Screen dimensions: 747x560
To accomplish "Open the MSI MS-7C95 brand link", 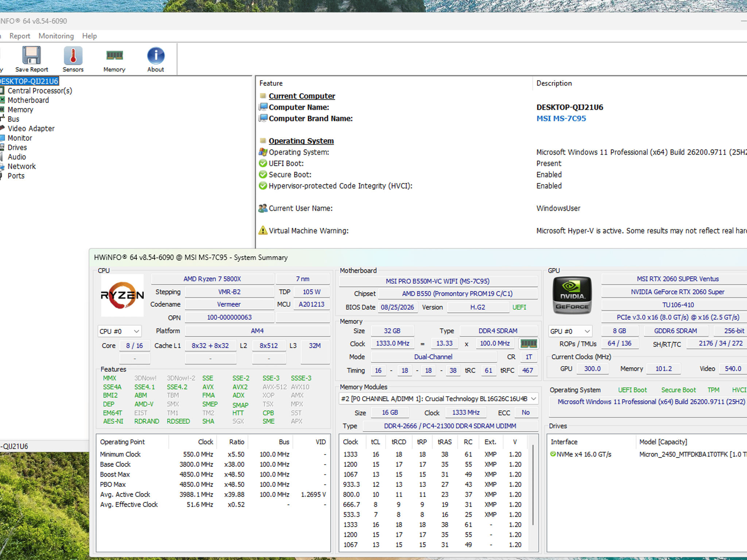I will (x=561, y=118).
